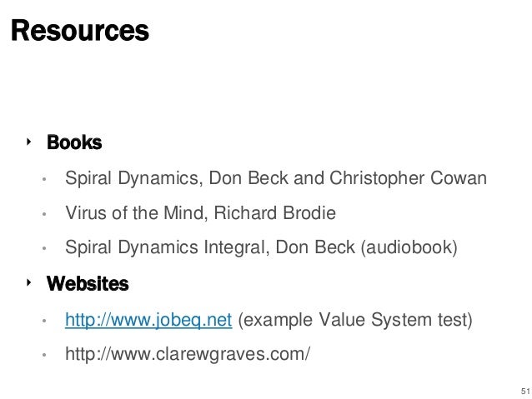The height and width of the screenshot is (399, 532).
Task: Click bullet dot before Spiral Dynamics Integral
Action: tap(44, 248)
